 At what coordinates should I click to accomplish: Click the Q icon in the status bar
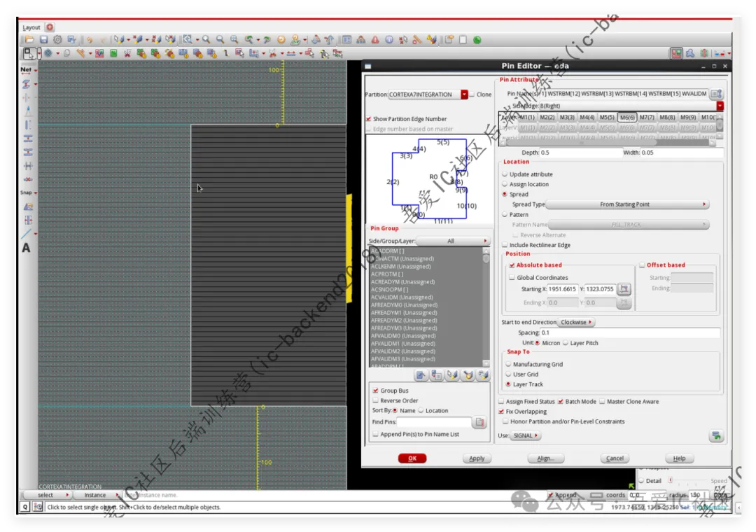pos(25,507)
